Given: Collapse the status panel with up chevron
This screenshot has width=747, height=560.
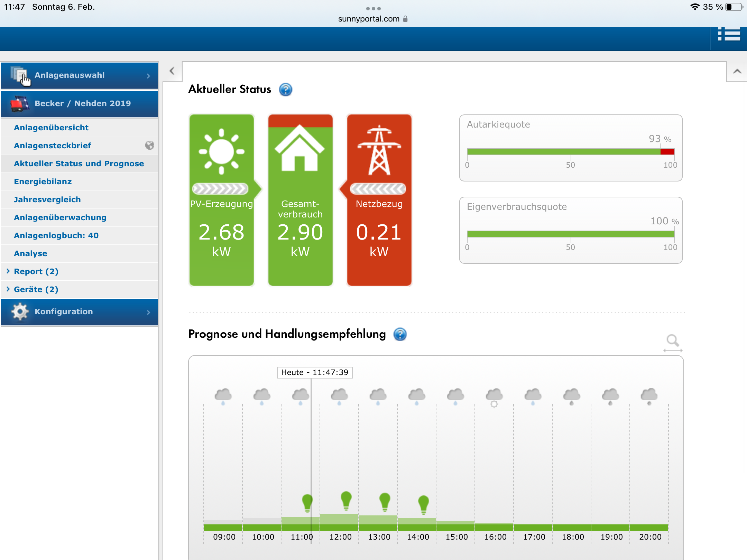Looking at the screenshot, I should 737,72.
